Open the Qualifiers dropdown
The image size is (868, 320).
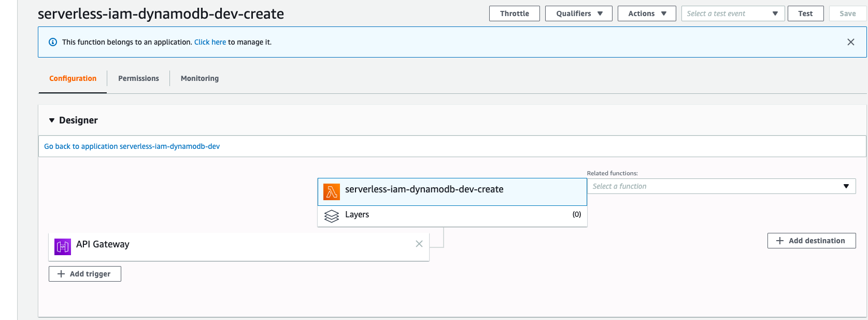579,13
